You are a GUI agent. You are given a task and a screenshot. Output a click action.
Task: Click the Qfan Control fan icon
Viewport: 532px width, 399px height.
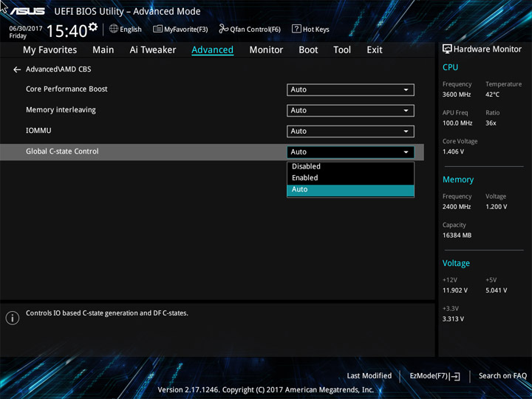[x=223, y=29]
